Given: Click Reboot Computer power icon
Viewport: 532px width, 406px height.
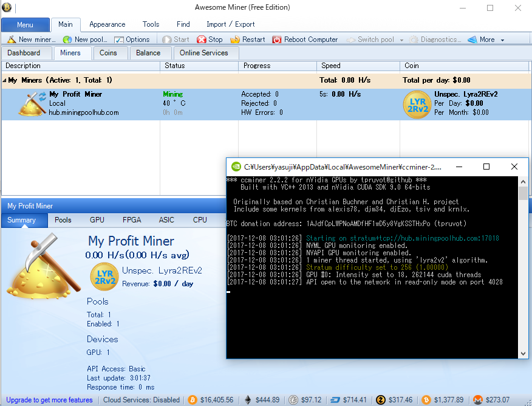Looking at the screenshot, I should point(276,40).
